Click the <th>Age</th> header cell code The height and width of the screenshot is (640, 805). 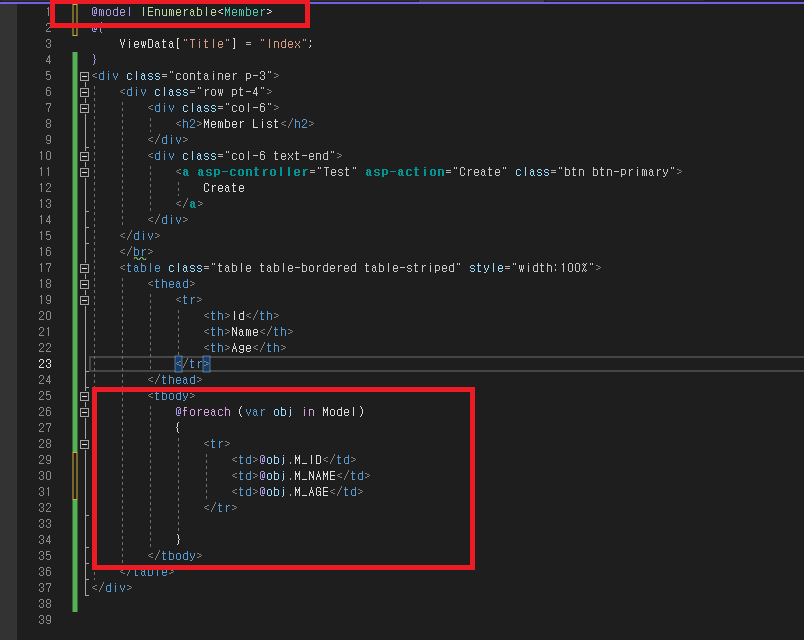pos(245,348)
